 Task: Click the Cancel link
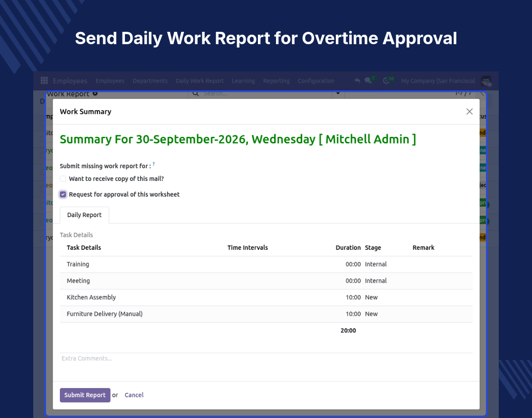point(134,395)
